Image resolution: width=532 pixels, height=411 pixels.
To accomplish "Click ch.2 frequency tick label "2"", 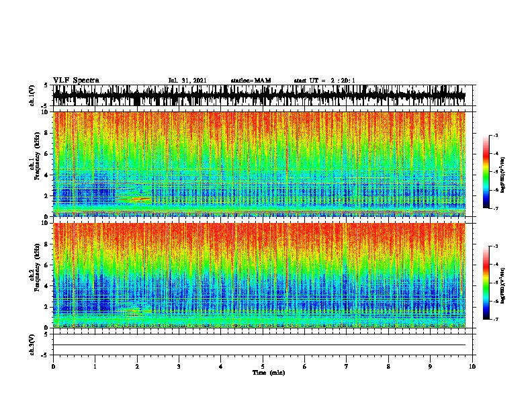I will [47, 307].
